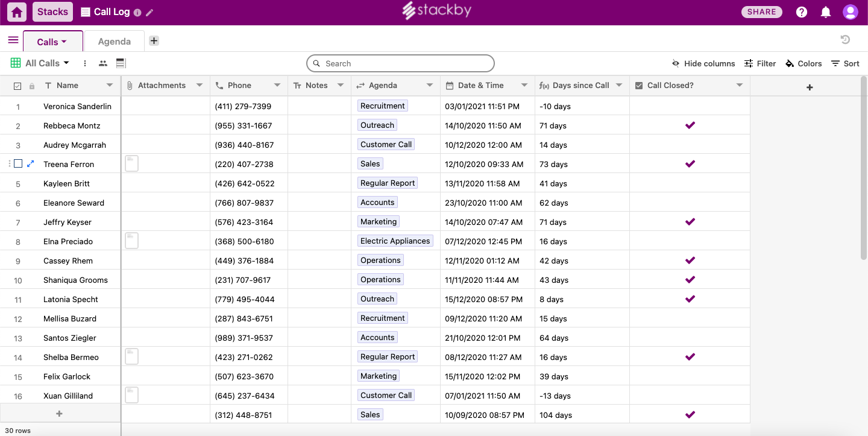Expand the Treena Ferron record
This screenshot has height=436, width=868.
click(x=31, y=163)
